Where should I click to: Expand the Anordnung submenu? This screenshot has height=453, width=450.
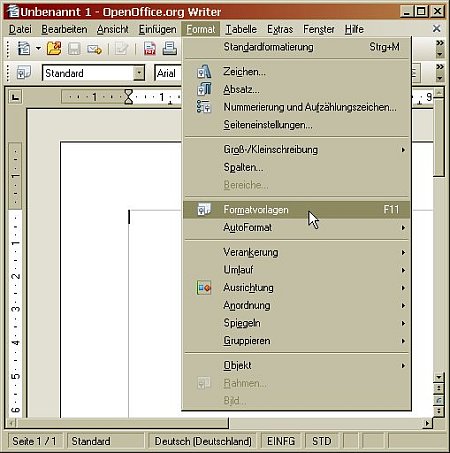297,305
